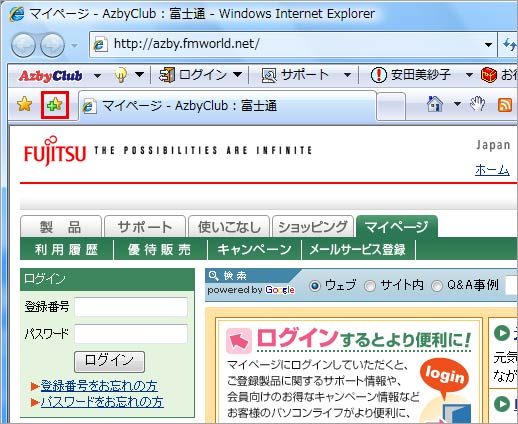
Task: Open the メールサービス登録 submenu item
Action: pyautogui.click(x=358, y=249)
